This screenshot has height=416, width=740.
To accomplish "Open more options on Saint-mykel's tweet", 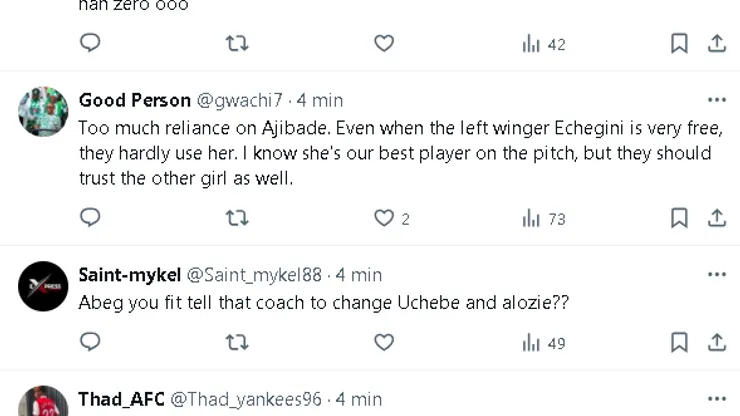I will point(717,274).
